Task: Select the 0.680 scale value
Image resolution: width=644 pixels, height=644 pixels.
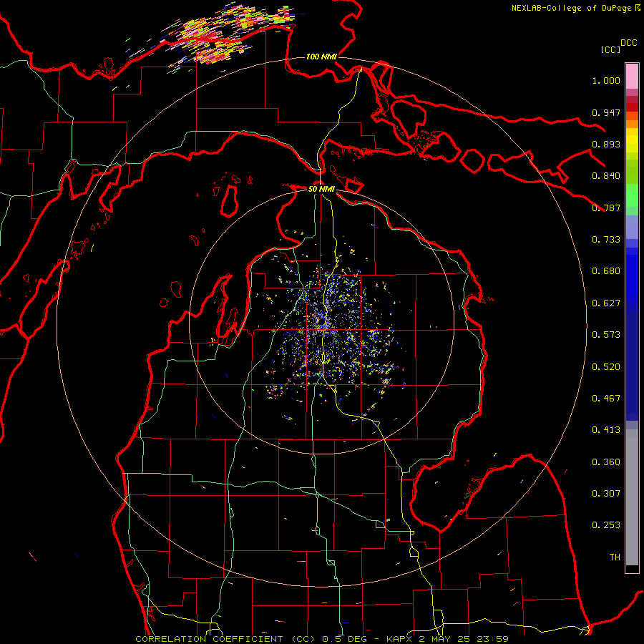Action: pyautogui.click(x=606, y=271)
